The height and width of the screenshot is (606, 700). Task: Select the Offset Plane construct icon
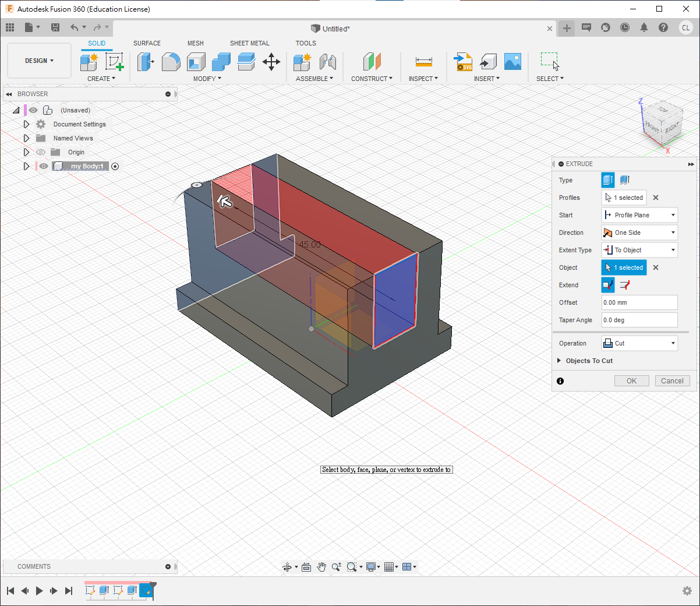(x=372, y=62)
